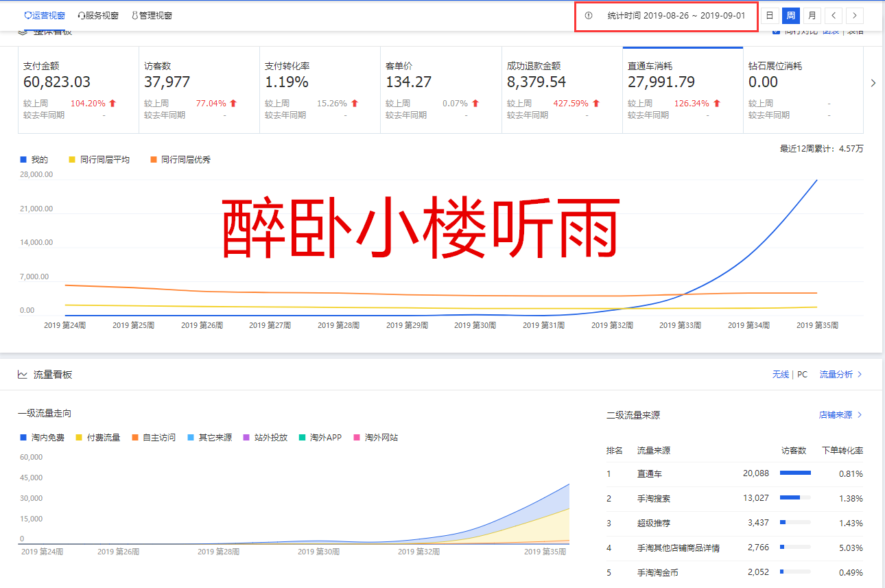Click the 二级流量来源 heading
The height and width of the screenshot is (588, 885).
pos(633,415)
